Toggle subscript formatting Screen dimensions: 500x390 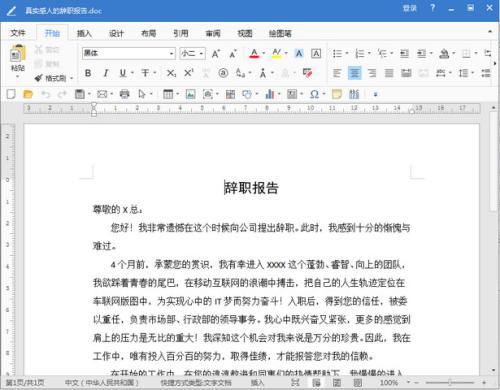click(x=171, y=73)
